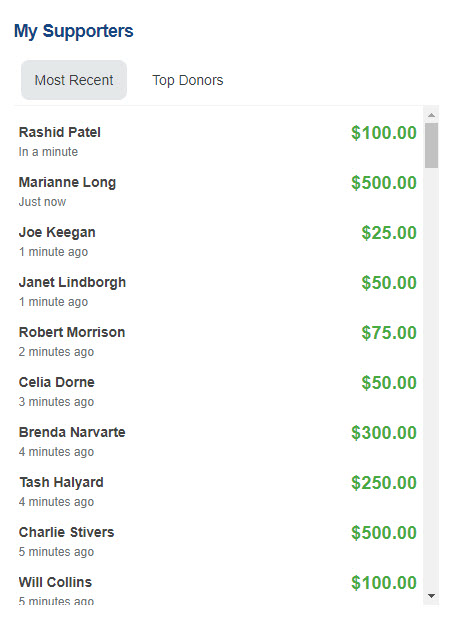This screenshot has height=625, width=453.
Task: Click Brenda Narvarte's $300.00 amount
Action: point(384,433)
